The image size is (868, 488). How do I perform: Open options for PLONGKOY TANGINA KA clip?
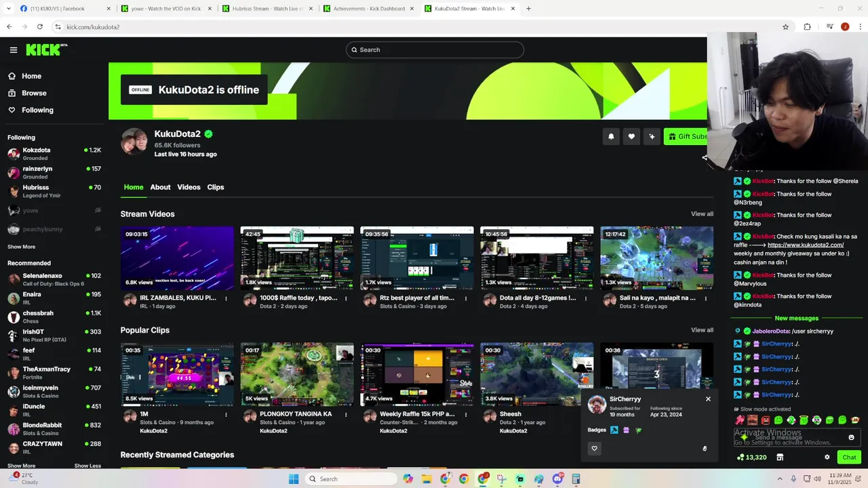point(346,414)
